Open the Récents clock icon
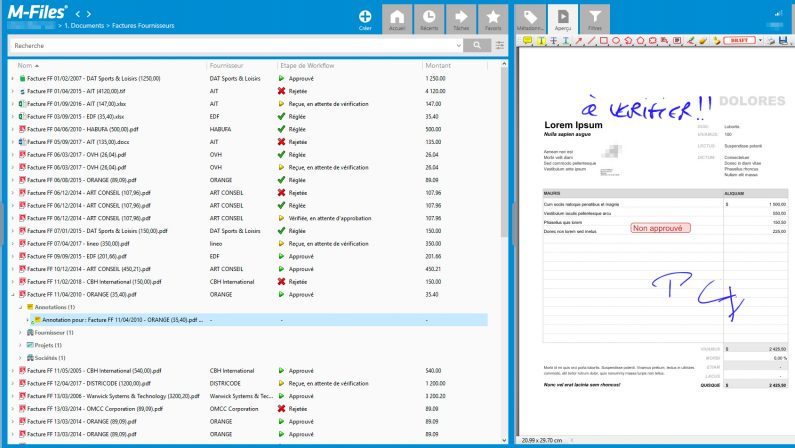 click(x=428, y=17)
